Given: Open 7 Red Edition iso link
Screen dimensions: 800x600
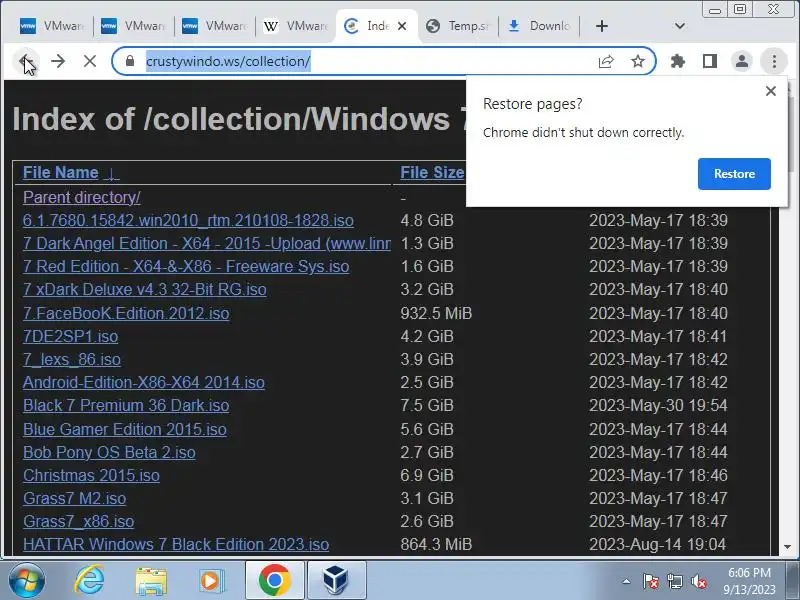Looking at the screenshot, I should (186, 266).
